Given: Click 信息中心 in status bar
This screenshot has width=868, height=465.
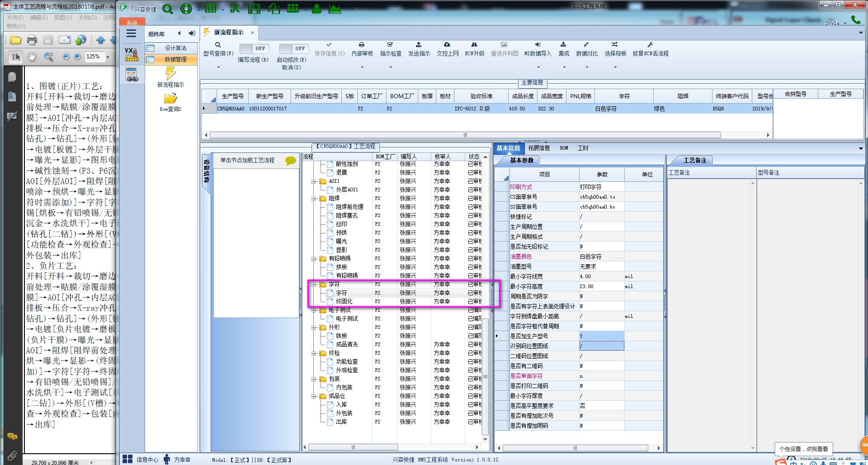Looking at the screenshot, I should (x=147, y=460).
